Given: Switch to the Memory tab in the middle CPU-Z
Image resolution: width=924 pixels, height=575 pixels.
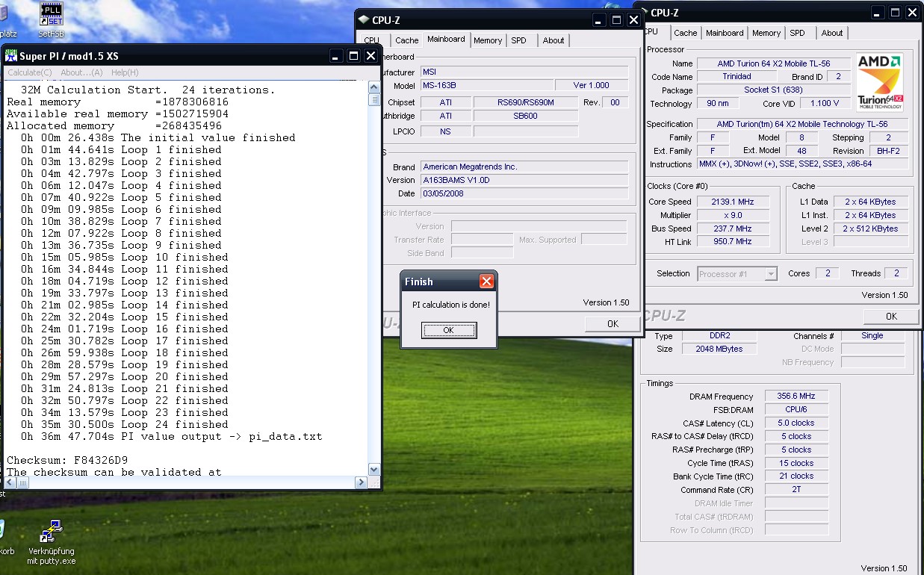Looking at the screenshot, I should [488, 40].
